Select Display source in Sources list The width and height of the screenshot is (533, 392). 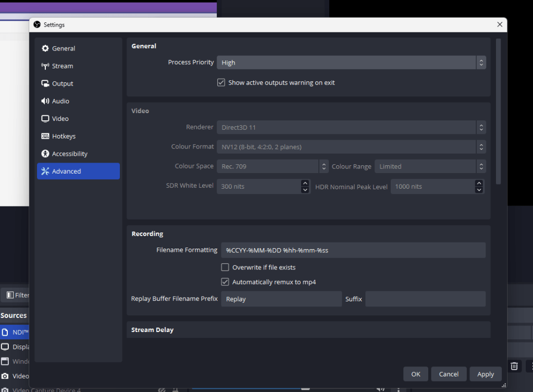pos(15,347)
